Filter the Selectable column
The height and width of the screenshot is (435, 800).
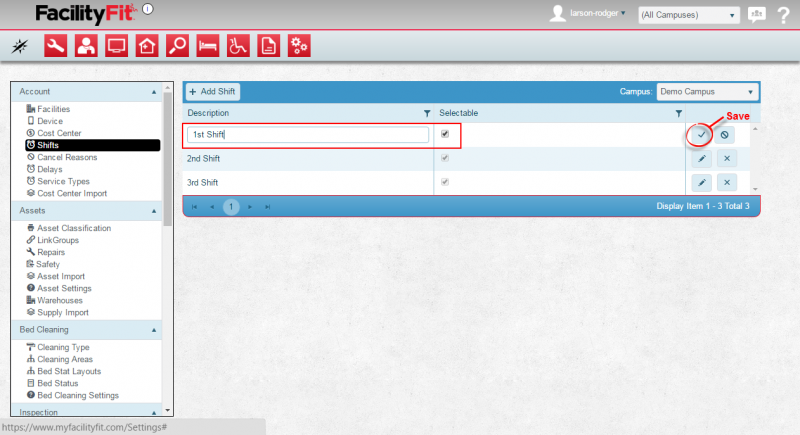(679, 113)
